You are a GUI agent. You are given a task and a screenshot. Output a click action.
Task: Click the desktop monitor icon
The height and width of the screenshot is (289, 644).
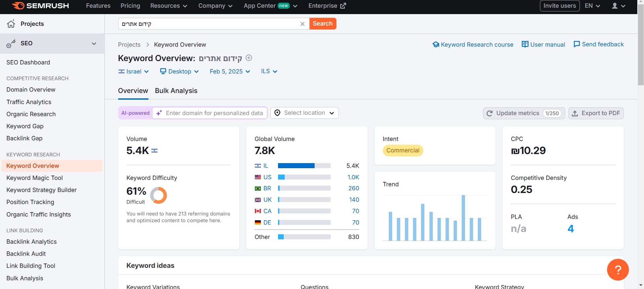click(x=163, y=71)
